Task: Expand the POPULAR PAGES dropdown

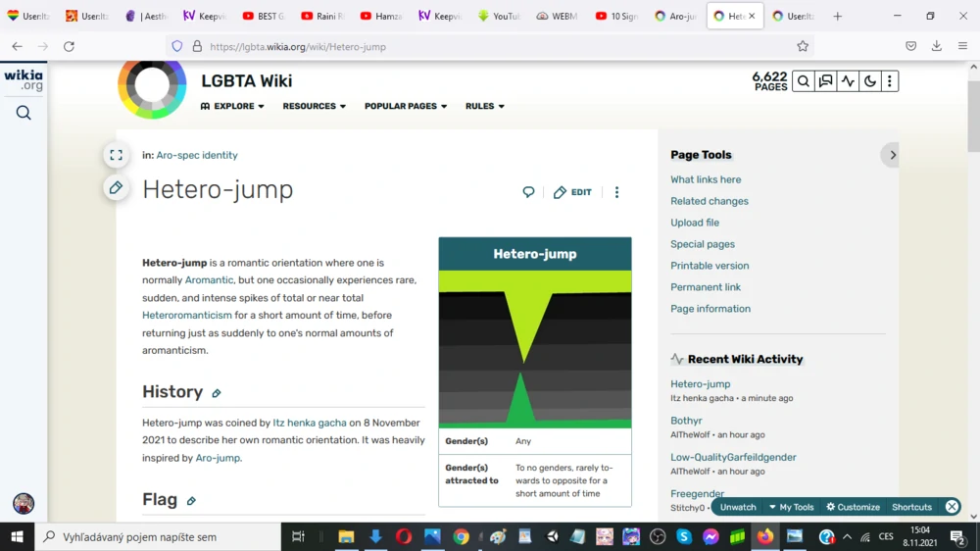Action: click(x=406, y=106)
